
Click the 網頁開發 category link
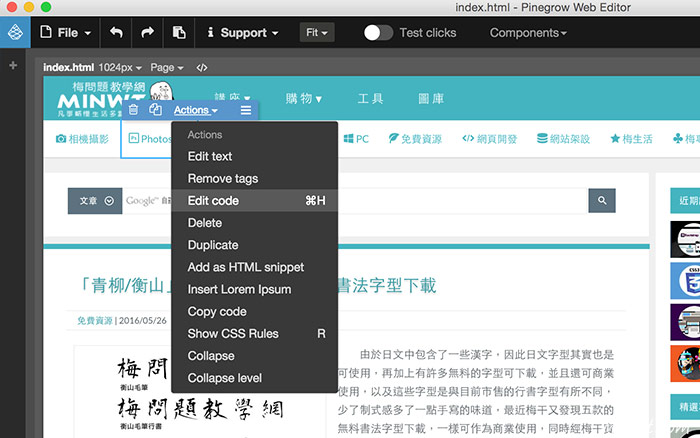tap(489, 139)
